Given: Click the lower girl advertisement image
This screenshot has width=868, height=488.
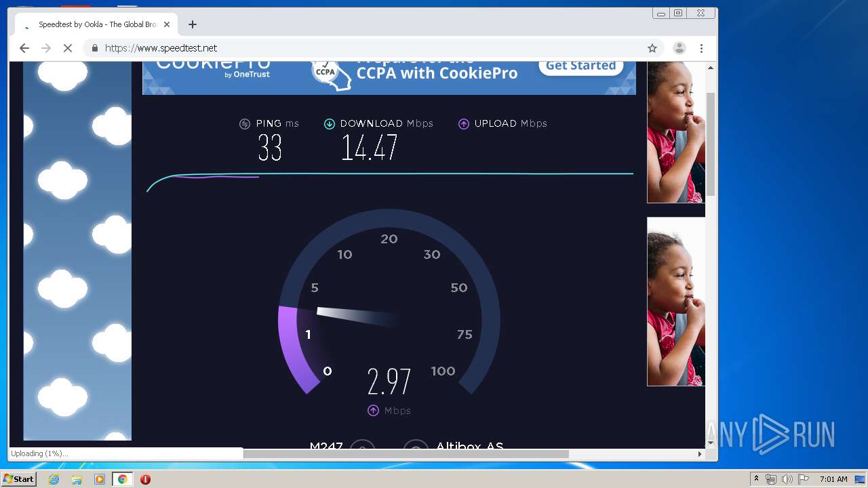Looking at the screenshot, I should tap(676, 302).
